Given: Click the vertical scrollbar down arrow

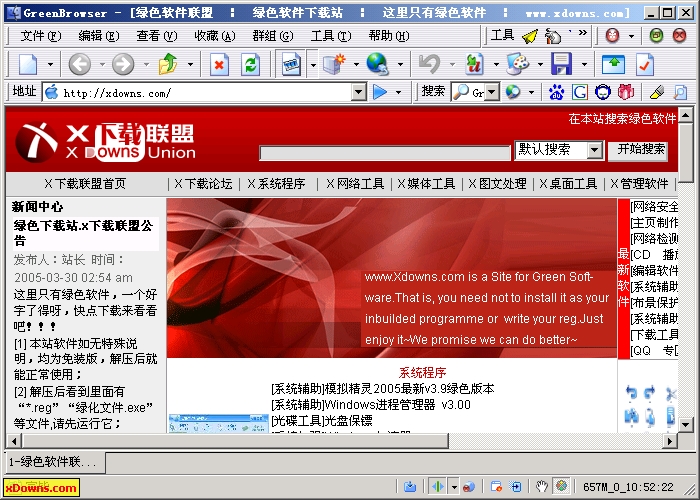Looking at the screenshot, I should tap(685, 425).
